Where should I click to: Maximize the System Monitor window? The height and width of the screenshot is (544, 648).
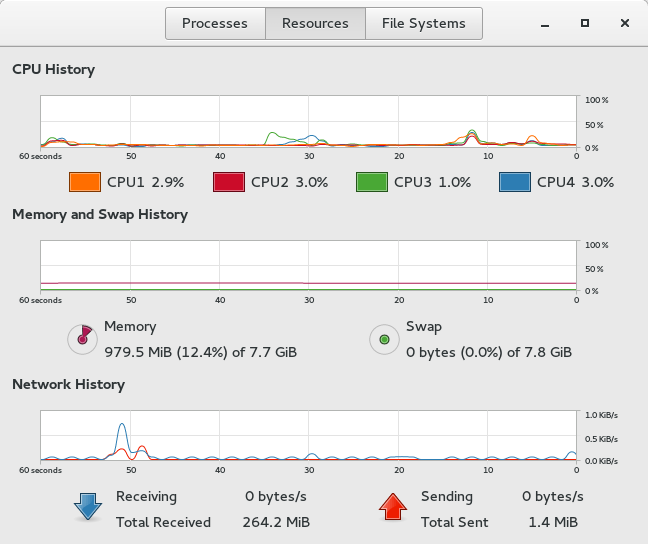(585, 23)
